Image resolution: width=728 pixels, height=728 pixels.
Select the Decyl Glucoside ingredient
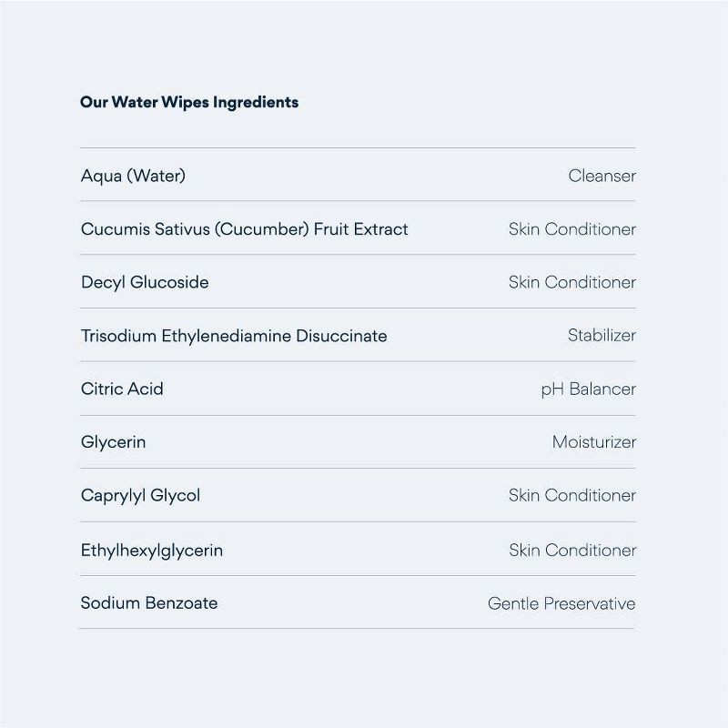coord(145,282)
